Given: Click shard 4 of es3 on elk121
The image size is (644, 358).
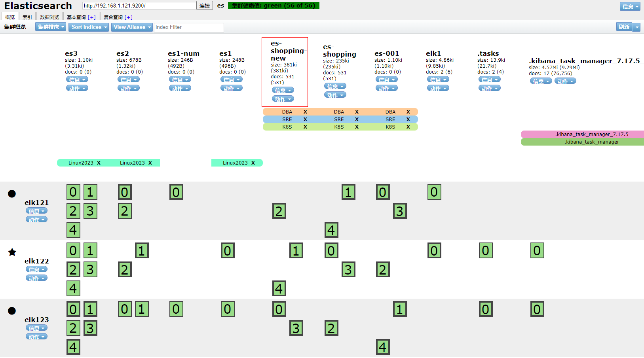Looking at the screenshot, I should [x=73, y=230].
